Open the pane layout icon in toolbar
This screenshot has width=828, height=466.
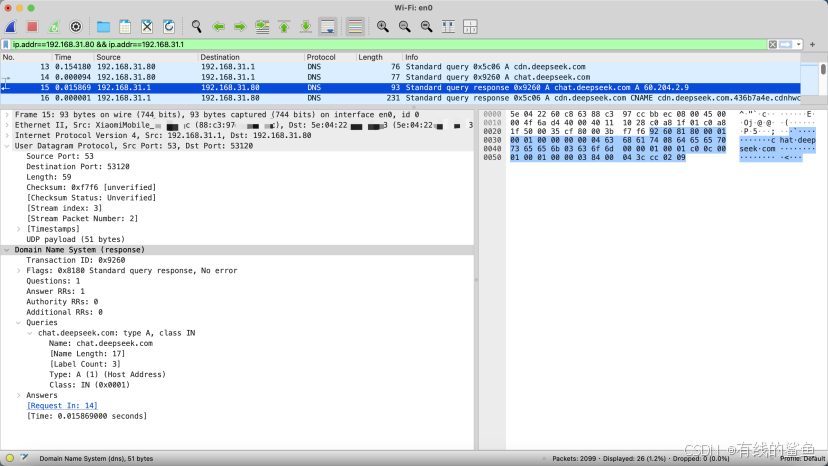point(470,26)
